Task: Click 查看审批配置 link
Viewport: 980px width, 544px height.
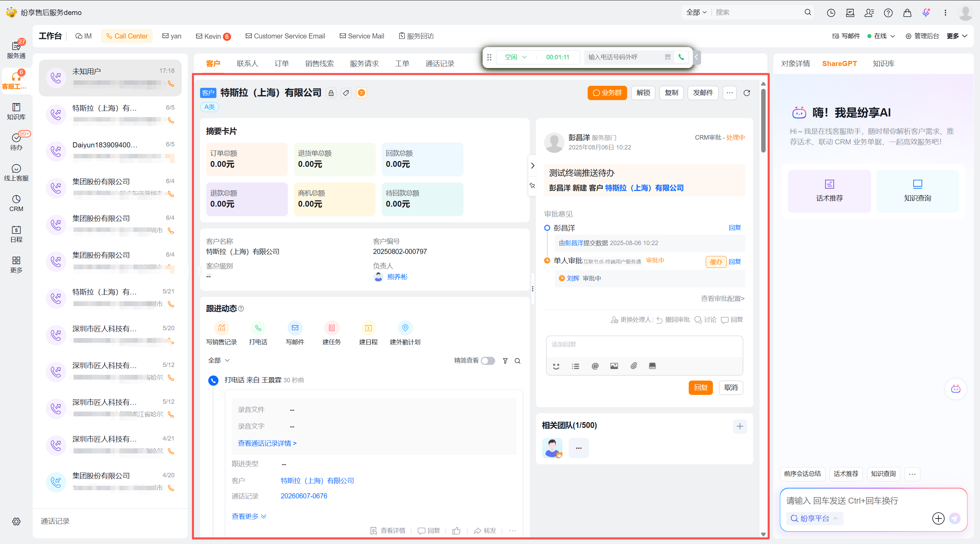Action: pos(722,299)
